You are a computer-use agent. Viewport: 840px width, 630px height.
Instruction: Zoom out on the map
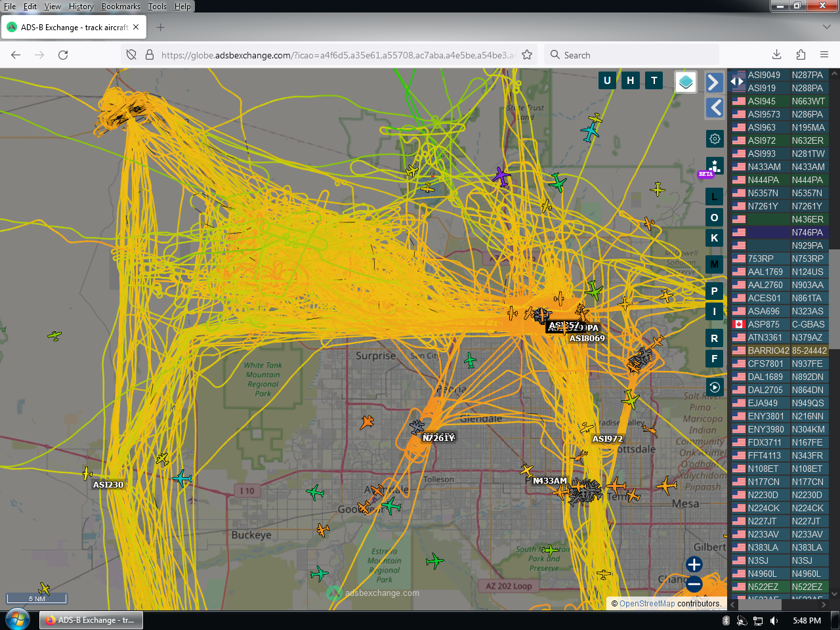point(694,583)
